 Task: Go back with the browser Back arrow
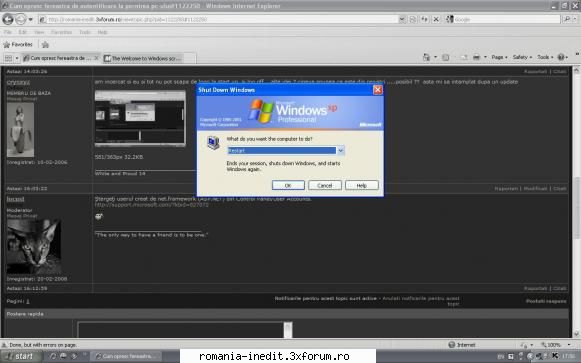point(8,19)
